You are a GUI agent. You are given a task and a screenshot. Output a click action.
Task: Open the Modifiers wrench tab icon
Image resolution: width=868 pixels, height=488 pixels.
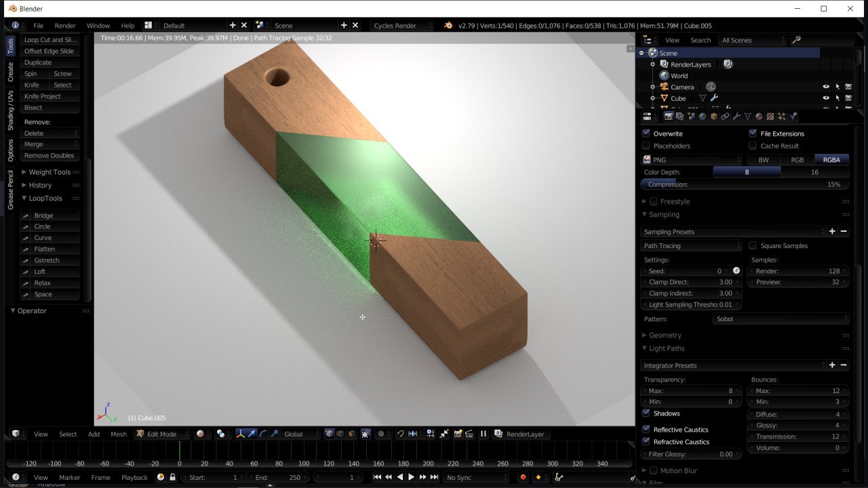[x=736, y=117]
